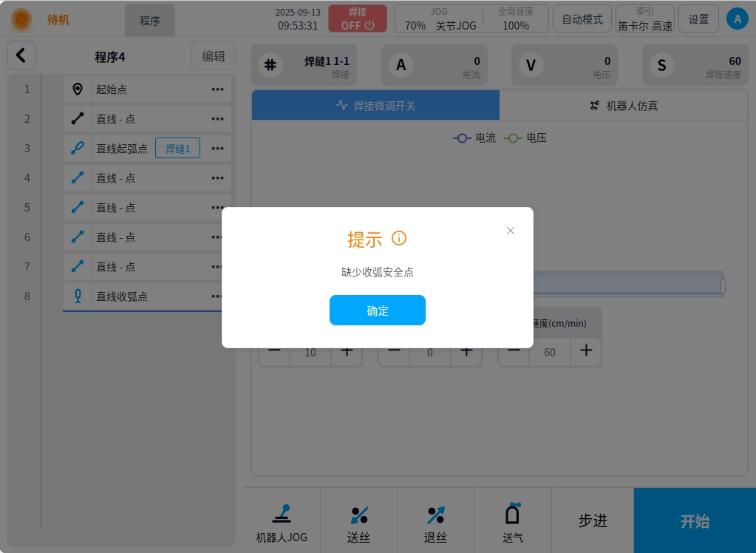756x553 pixels.
Task: Click the horizontal slider handle behind dialog
Action: [x=723, y=285]
